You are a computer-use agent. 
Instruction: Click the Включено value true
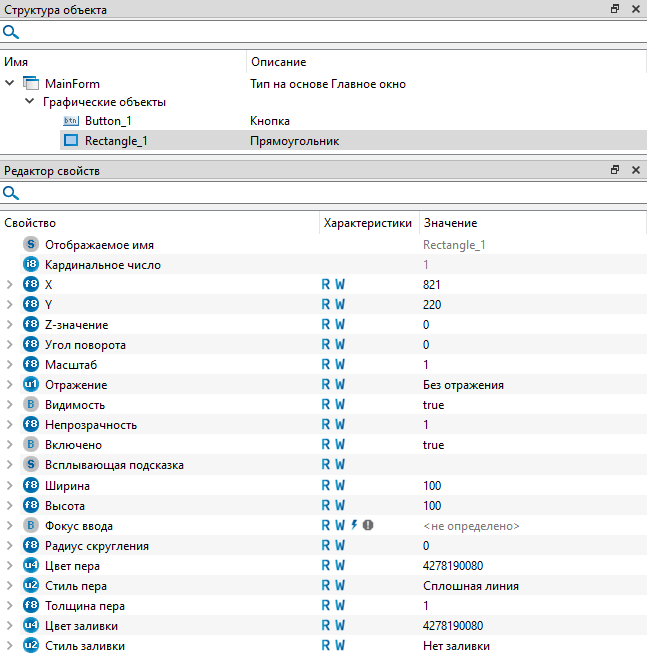tap(433, 445)
